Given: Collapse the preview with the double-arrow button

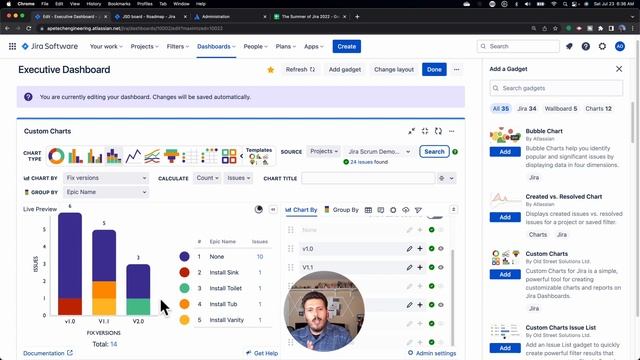Looking at the screenshot, I should (x=273, y=209).
